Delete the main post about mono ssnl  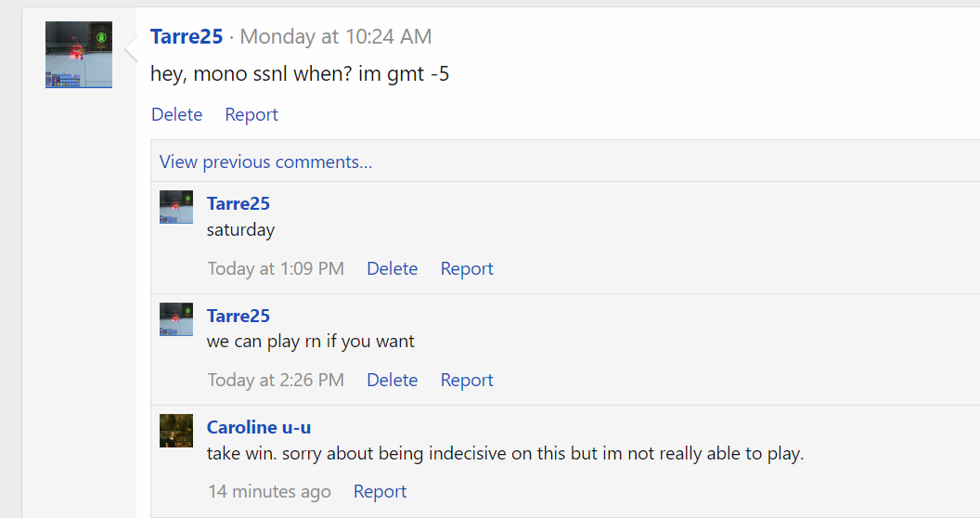(x=176, y=114)
